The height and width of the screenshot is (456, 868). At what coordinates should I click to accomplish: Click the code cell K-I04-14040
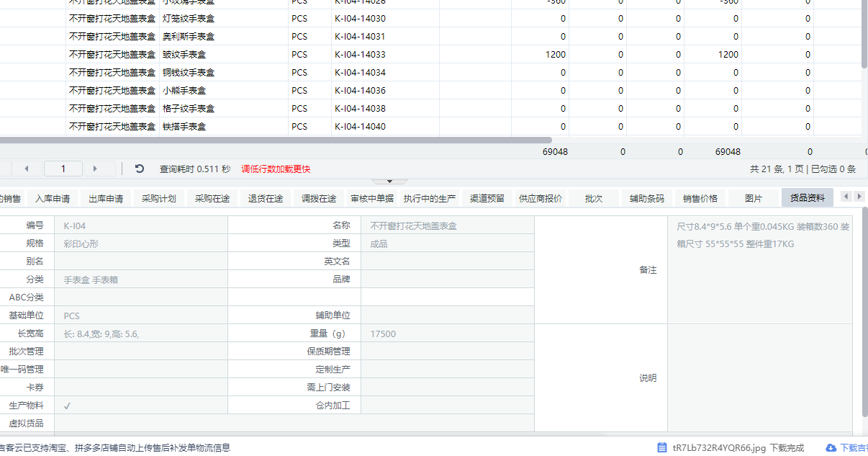point(385,126)
